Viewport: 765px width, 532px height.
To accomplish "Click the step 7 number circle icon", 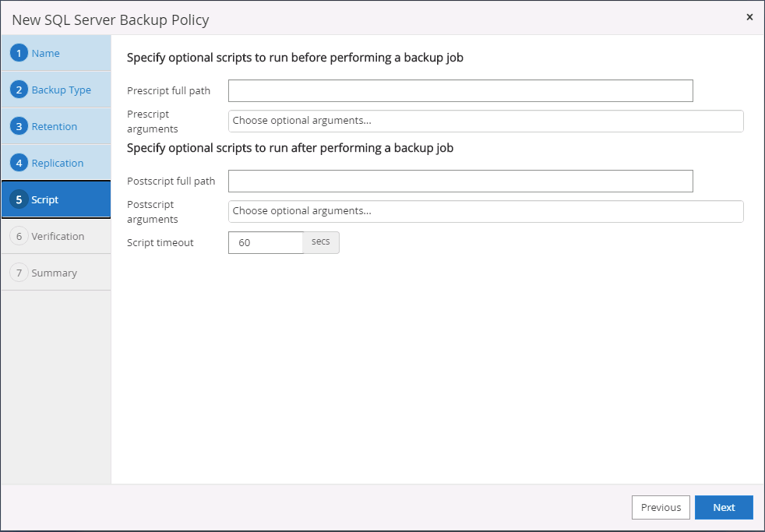I will (19, 273).
